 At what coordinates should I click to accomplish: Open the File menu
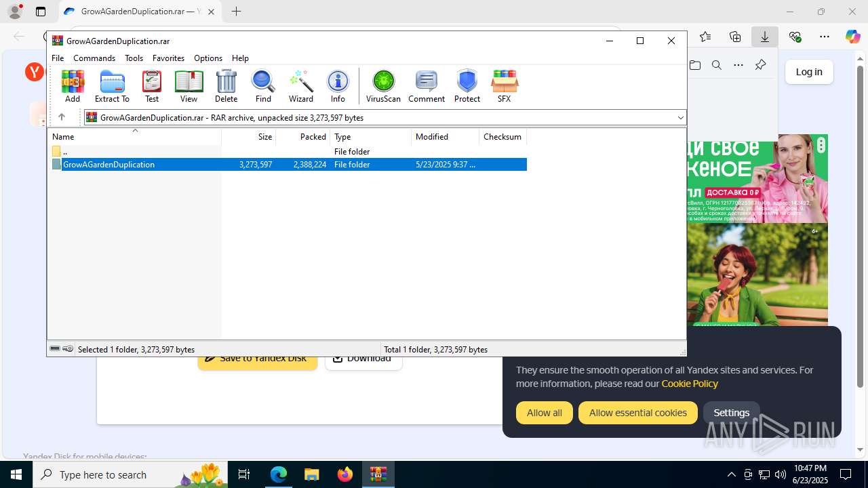pyautogui.click(x=58, y=58)
